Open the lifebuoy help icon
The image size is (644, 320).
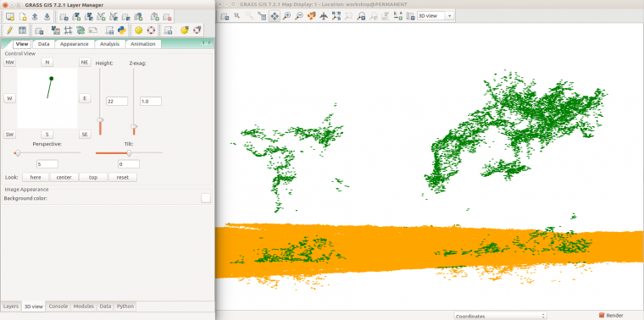click(151, 30)
